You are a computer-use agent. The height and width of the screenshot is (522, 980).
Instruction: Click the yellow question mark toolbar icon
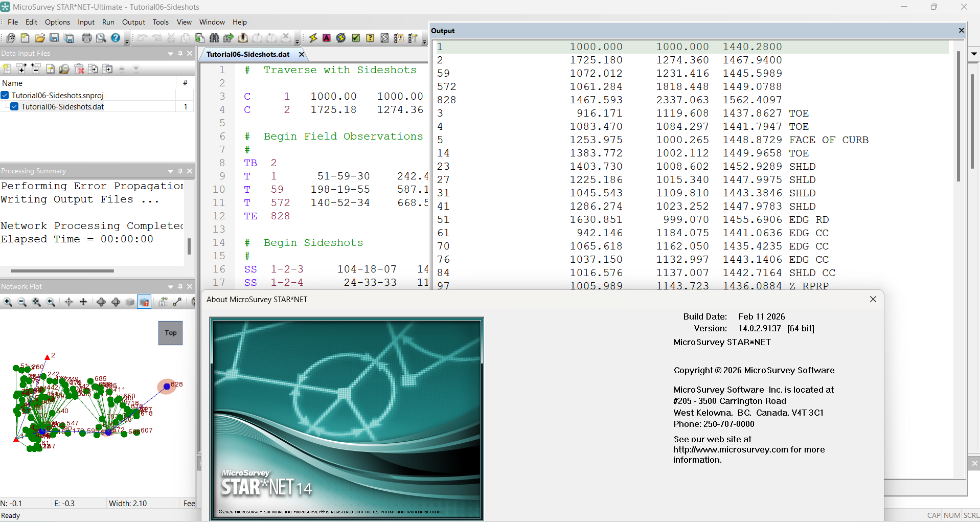click(x=371, y=38)
